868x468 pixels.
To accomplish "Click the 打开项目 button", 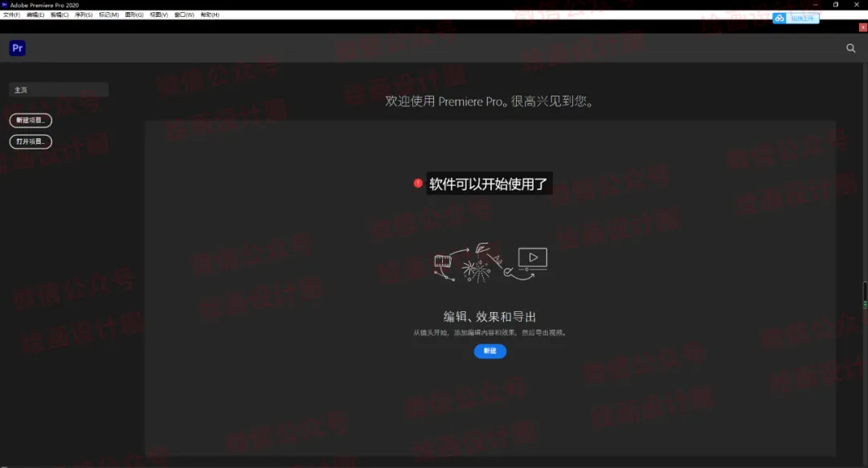I will (x=31, y=142).
